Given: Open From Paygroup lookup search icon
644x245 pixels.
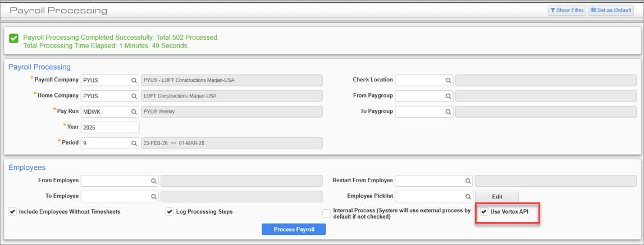Looking at the screenshot, I should click(x=448, y=96).
